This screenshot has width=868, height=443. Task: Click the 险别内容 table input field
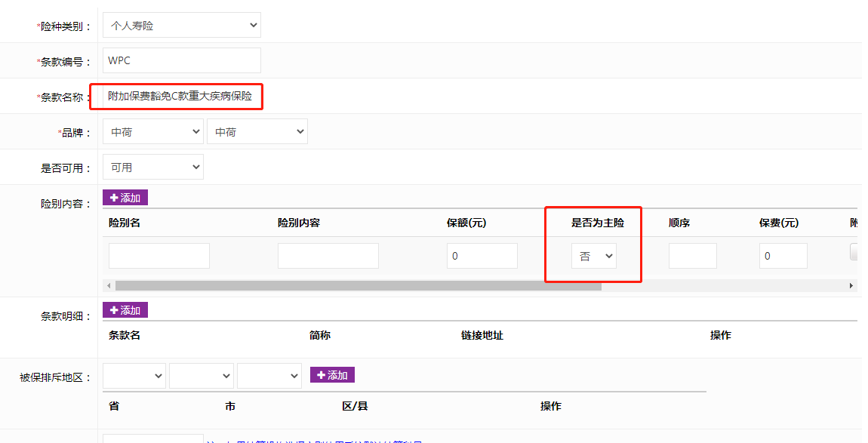coord(328,256)
